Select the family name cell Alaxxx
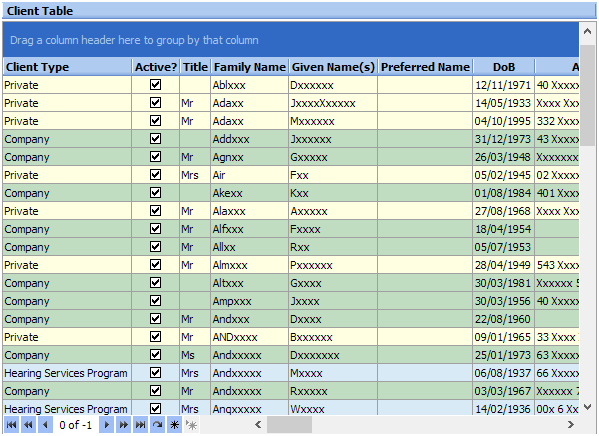The image size is (599, 436). pyautogui.click(x=249, y=211)
